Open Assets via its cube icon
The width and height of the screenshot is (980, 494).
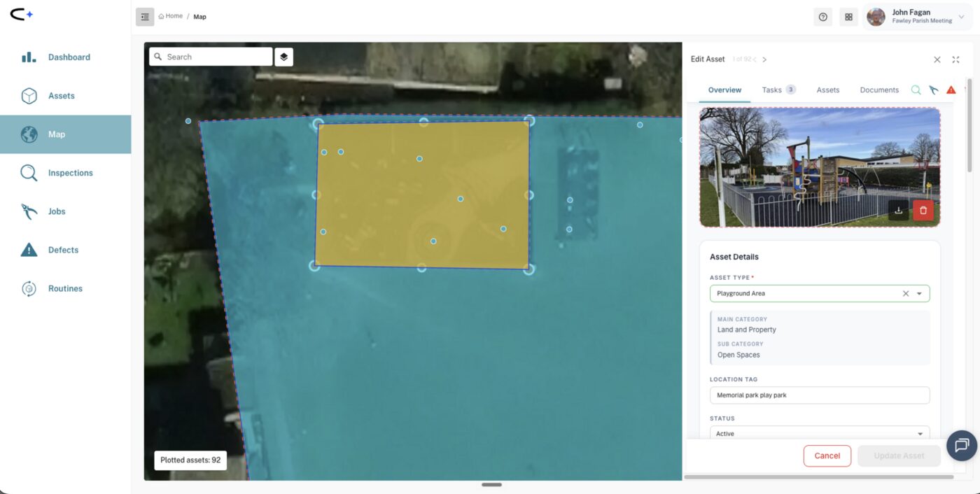pos(29,96)
